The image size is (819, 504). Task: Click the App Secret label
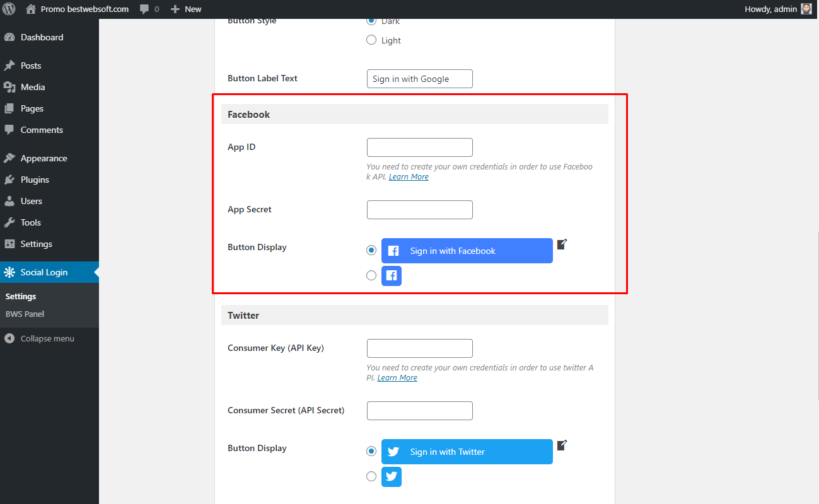(x=250, y=209)
